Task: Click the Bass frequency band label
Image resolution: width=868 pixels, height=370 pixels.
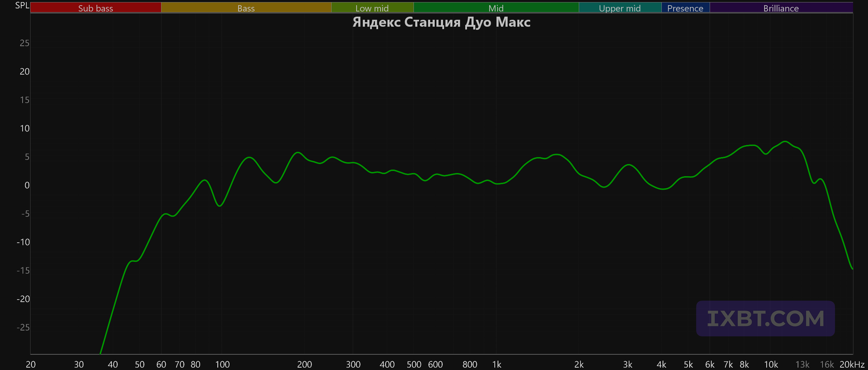Action: tap(246, 8)
